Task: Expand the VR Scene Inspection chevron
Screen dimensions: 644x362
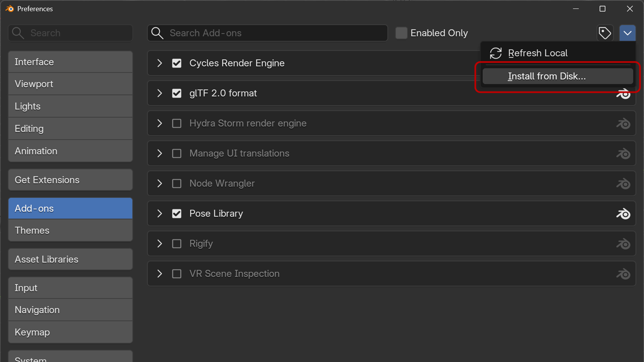Action: click(160, 274)
